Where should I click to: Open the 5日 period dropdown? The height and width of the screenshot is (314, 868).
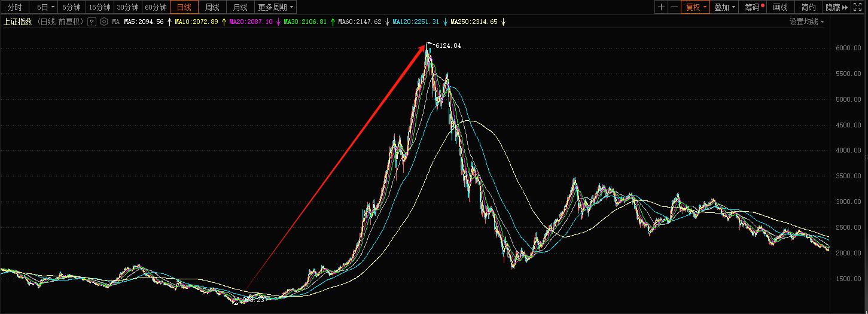(x=45, y=7)
